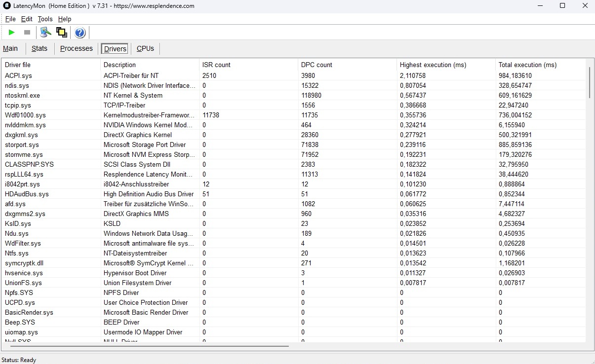Image resolution: width=595 pixels, height=364 pixels.
Task: Sort by the ISR count column header
Action: (216, 65)
